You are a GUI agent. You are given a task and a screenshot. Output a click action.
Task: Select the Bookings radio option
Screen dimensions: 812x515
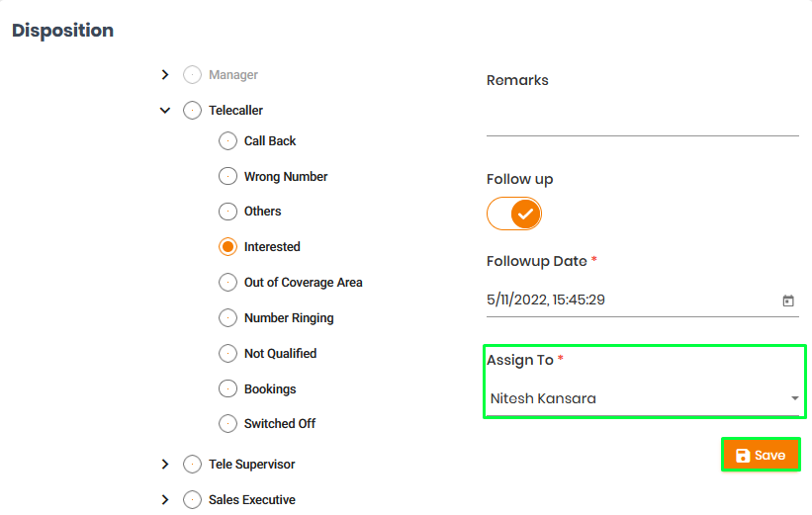227,388
